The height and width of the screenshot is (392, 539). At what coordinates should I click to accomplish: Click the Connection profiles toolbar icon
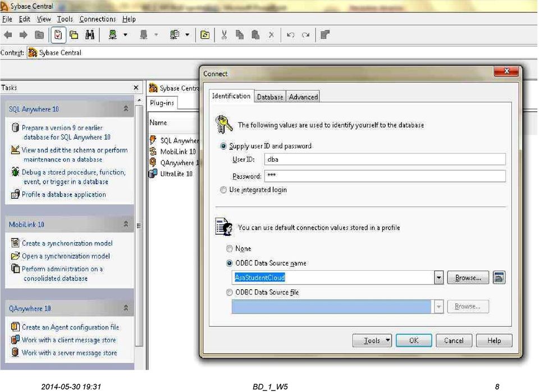[x=175, y=35]
